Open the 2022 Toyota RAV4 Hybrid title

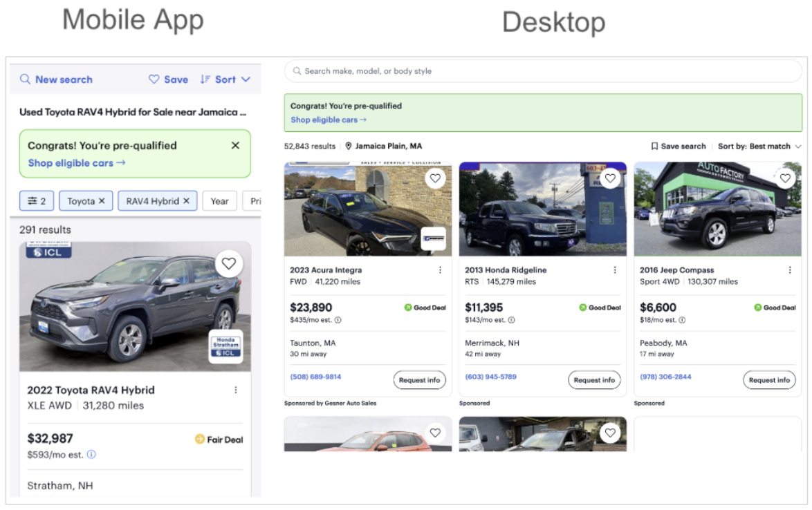[91, 390]
